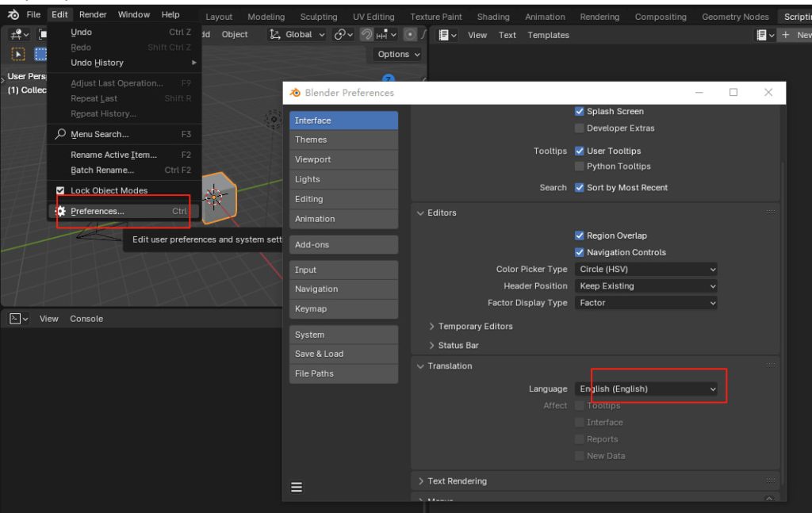Open the hamburger menu in Blender Preferences
Image resolution: width=812 pixels, height=513 pixels.
[x=297, y=487]
